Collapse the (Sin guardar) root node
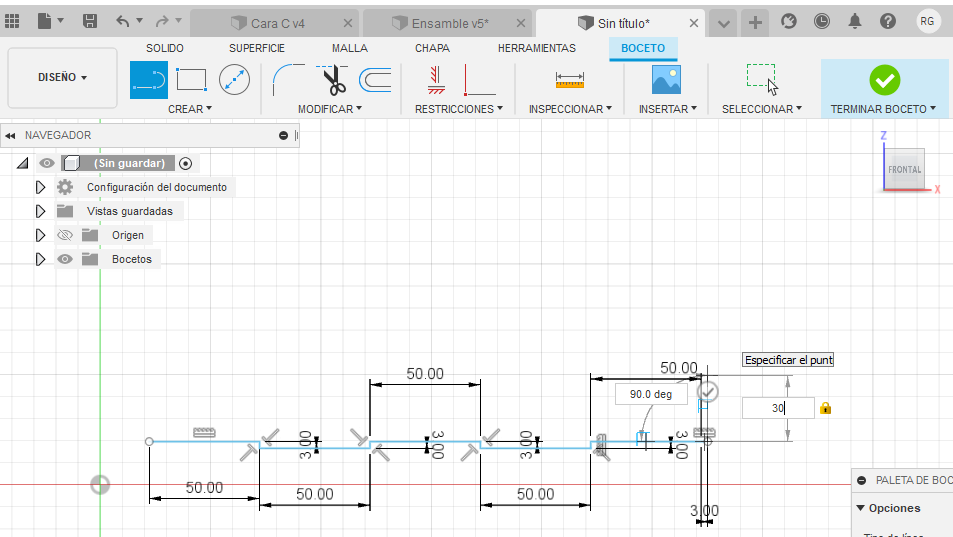This screenshot has width=953, height=537. 22,163
